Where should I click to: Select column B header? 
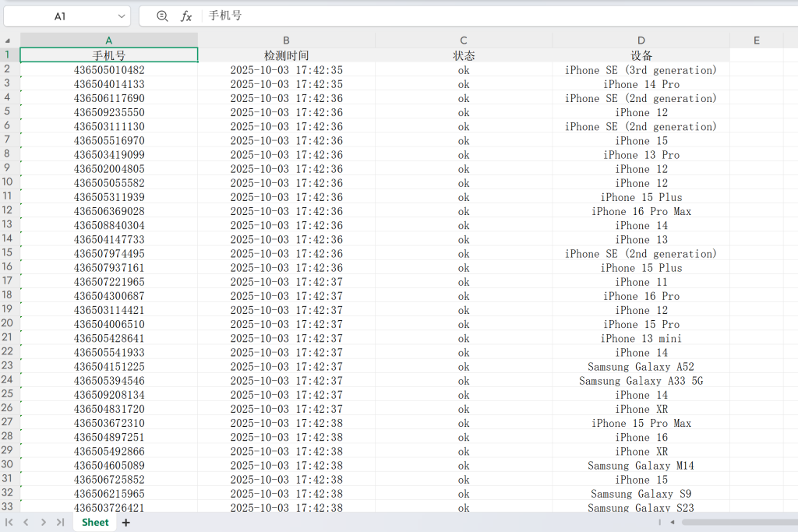[x=286, y=41]
